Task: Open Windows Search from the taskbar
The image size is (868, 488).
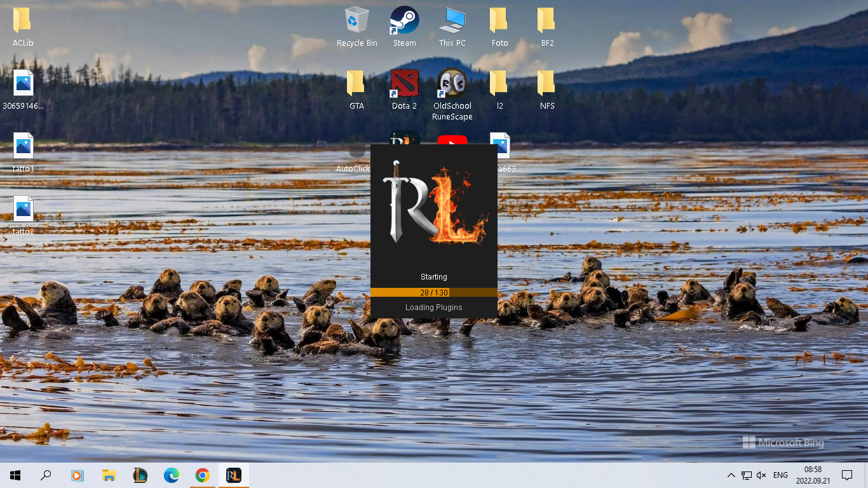Action: 45,475
